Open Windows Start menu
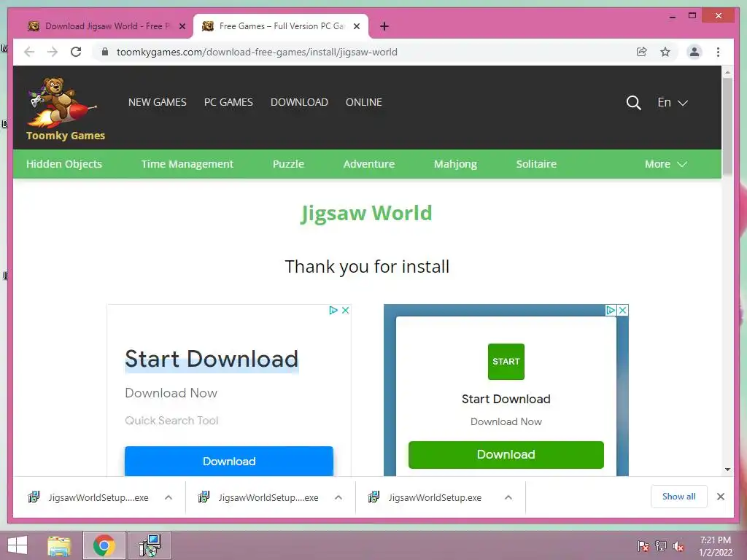Viewport: 747px width, 560px height. (18, 545)
